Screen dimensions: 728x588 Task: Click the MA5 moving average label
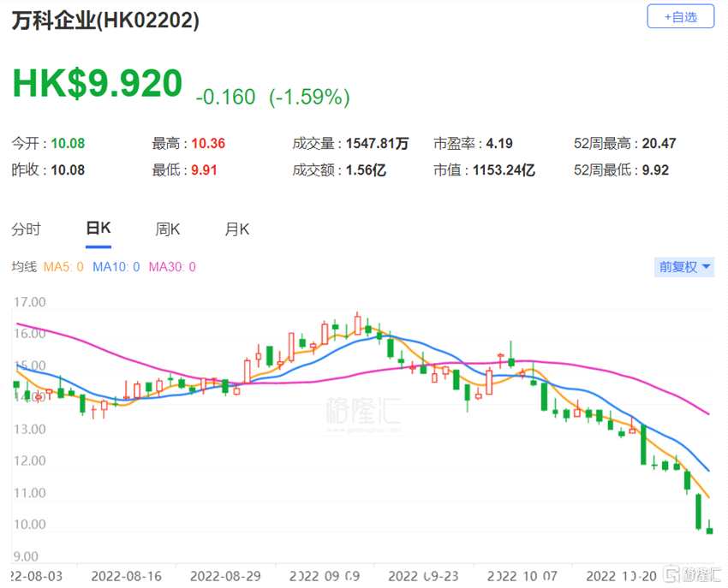[63, 267]
